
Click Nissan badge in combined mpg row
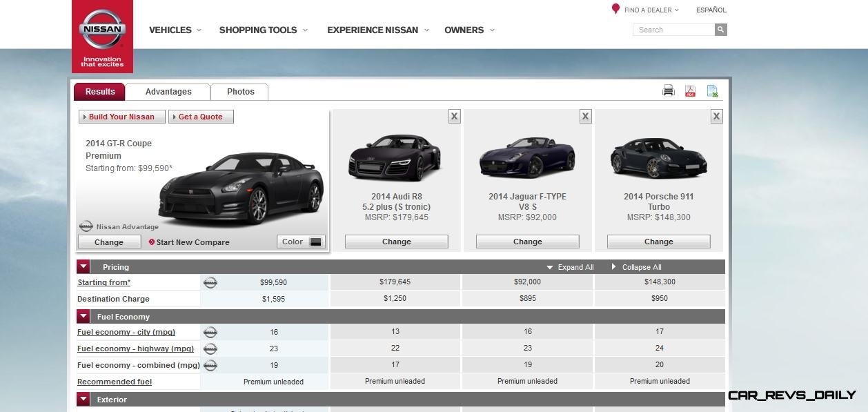click(x=210, y=365)
